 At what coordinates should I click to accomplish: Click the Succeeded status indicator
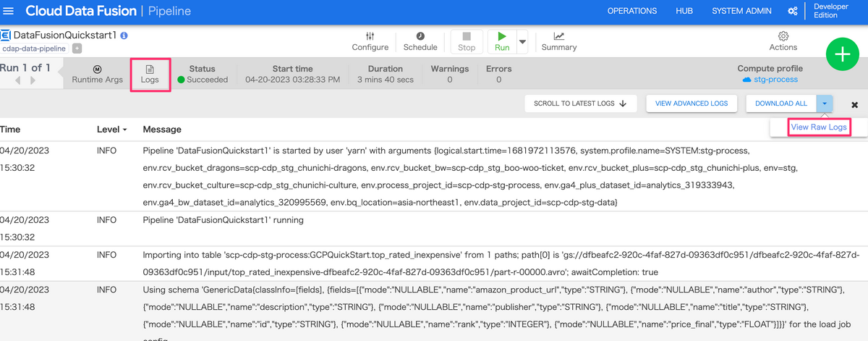point(203,80)
